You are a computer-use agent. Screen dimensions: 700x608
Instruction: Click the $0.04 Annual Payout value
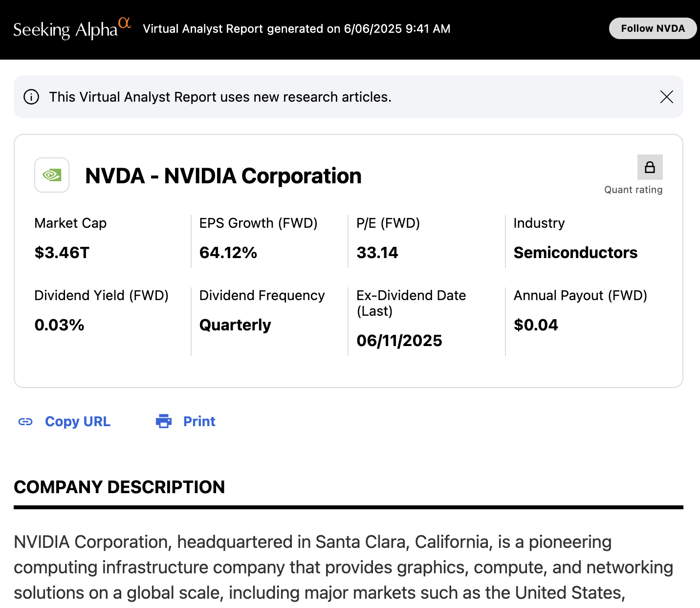click(x=536, y=325)
